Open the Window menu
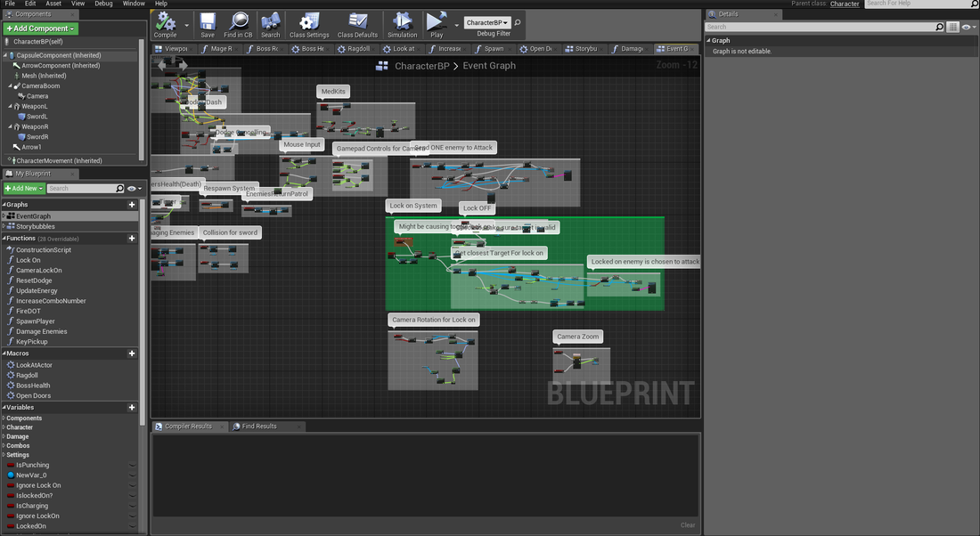980x536 pixels. [134, 4]
